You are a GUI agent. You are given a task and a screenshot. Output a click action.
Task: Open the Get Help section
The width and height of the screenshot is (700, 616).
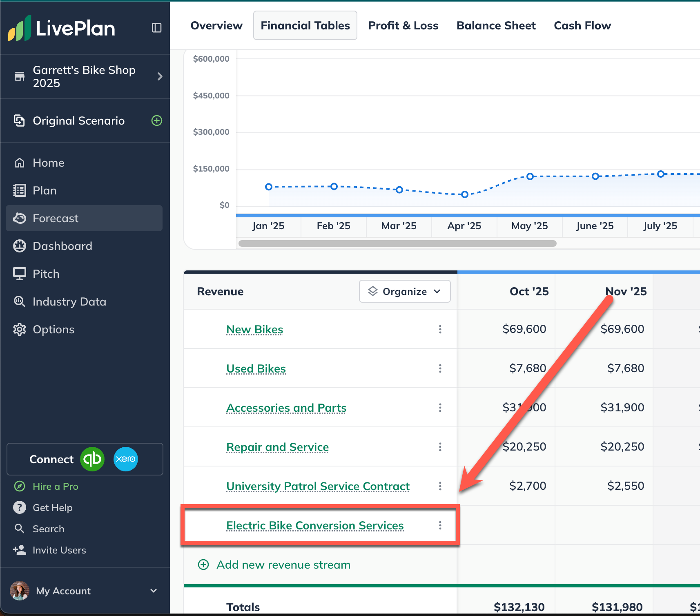pos(52,507)
